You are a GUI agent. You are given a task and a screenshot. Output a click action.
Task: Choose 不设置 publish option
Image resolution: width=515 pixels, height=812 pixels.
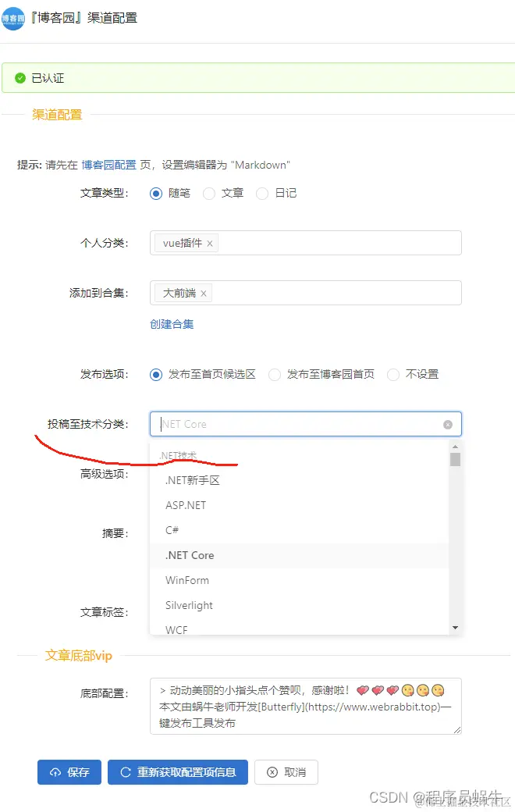click(393, 375)
